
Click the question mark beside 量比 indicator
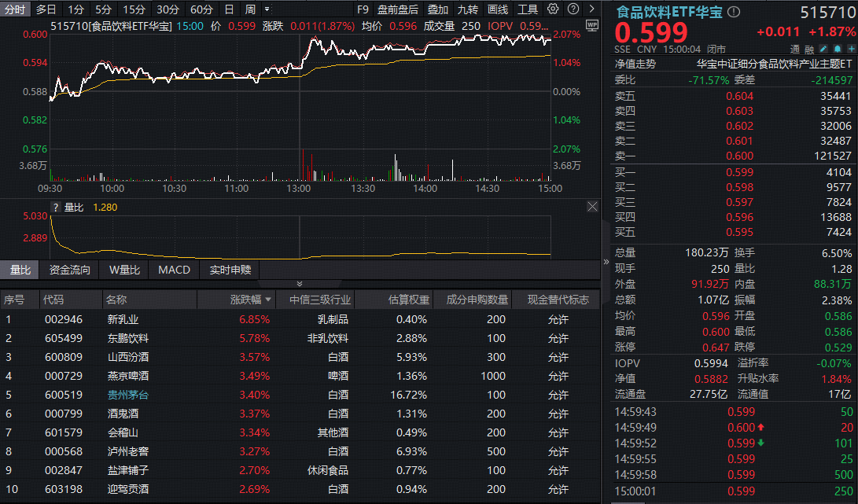[x=56, y=208]
